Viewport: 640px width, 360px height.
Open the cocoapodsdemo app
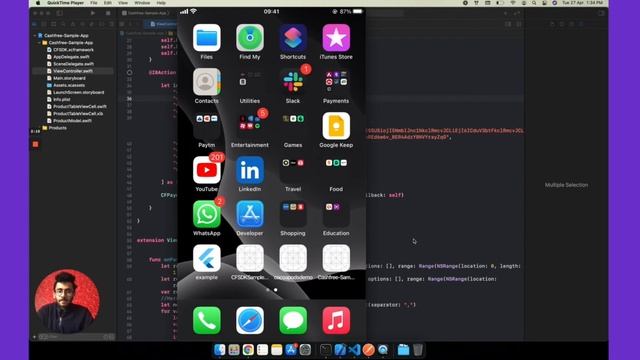tap(293, 258)
